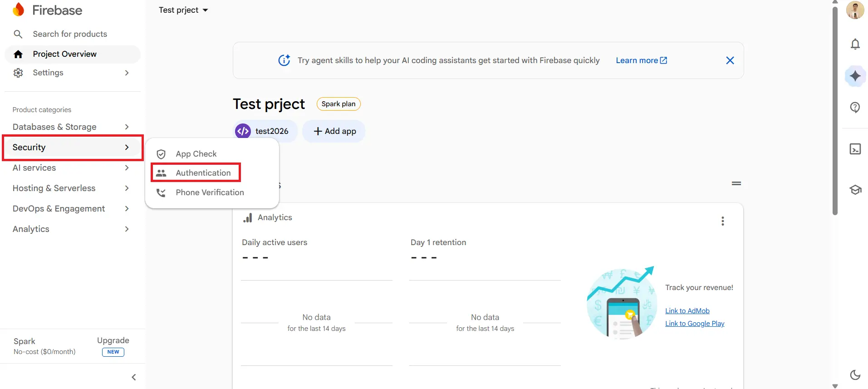This screenshot has width=868, height=389.
Task: Toggle dark mode moon icon
Action: tap(855, 375)
